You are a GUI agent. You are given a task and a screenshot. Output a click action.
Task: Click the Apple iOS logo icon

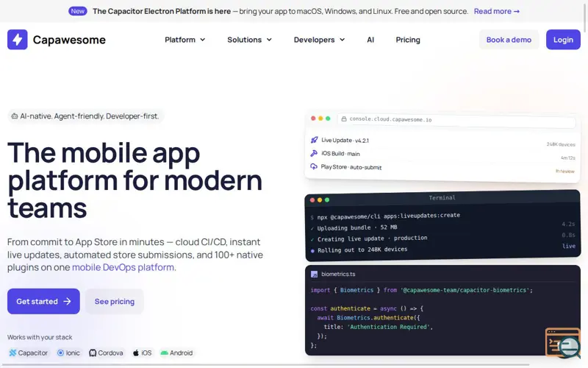tap(136, 353)
